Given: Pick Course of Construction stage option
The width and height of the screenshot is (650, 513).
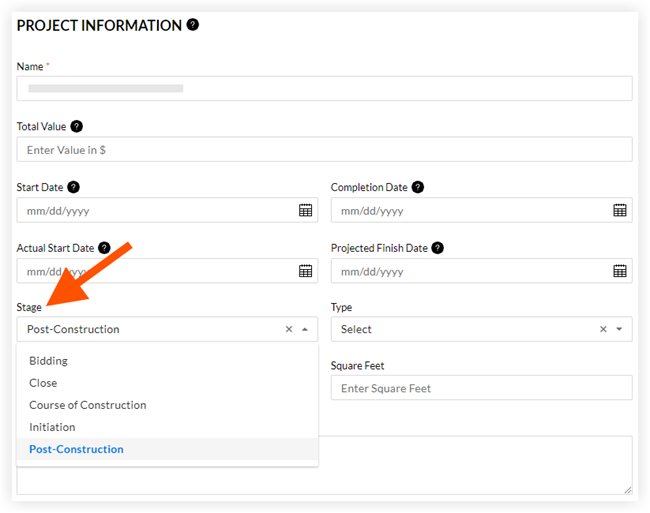Looking at the screenshot, I should point(87,405).
